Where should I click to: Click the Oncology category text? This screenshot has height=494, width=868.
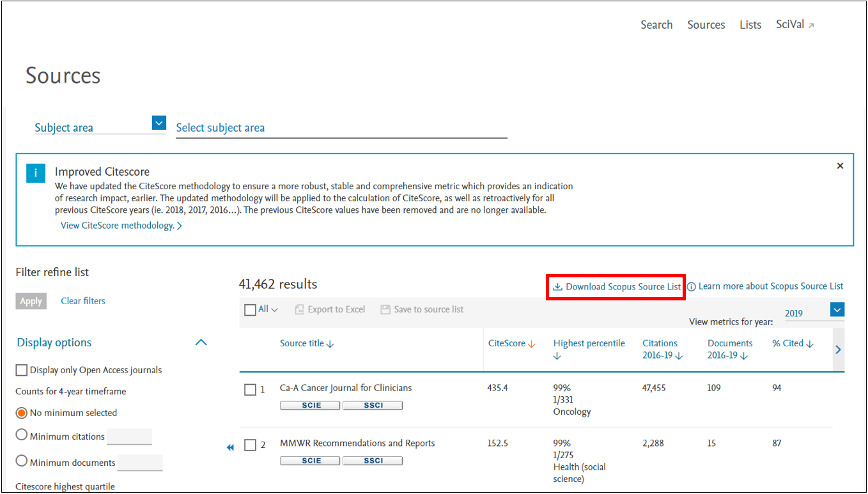572,412
